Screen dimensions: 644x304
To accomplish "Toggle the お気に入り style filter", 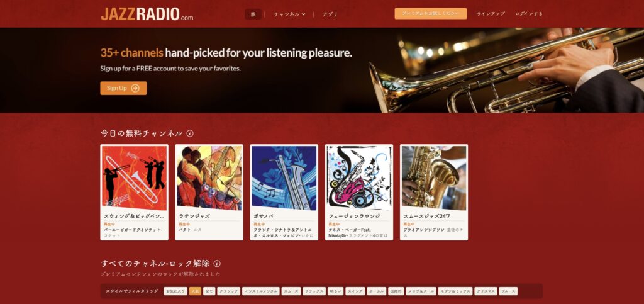I will coord(175,291).
